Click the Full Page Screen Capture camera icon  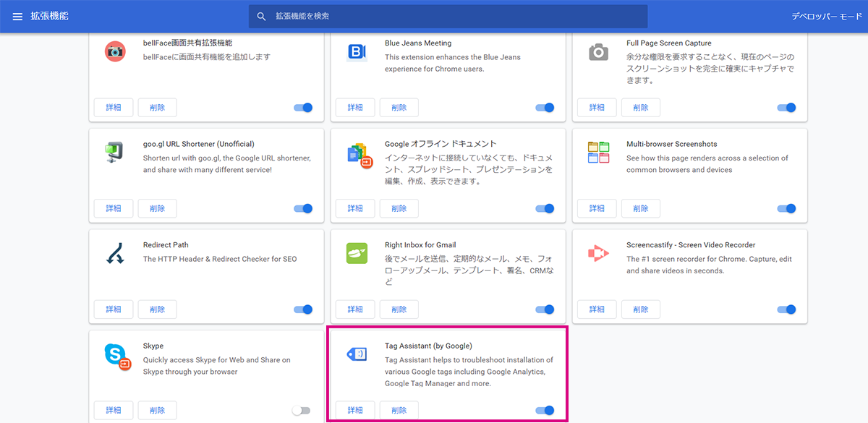[x=598, y=51]
